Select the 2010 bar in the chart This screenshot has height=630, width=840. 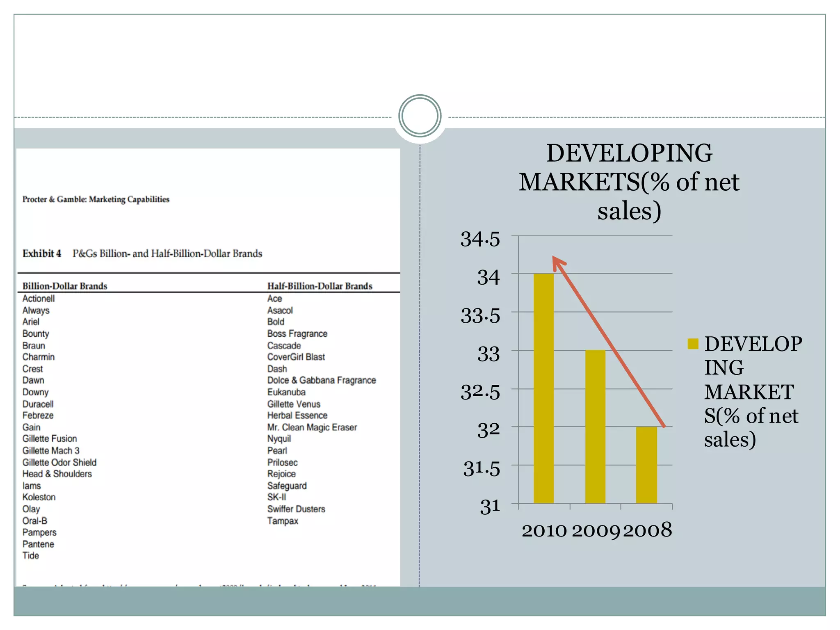tap(544, 388)
